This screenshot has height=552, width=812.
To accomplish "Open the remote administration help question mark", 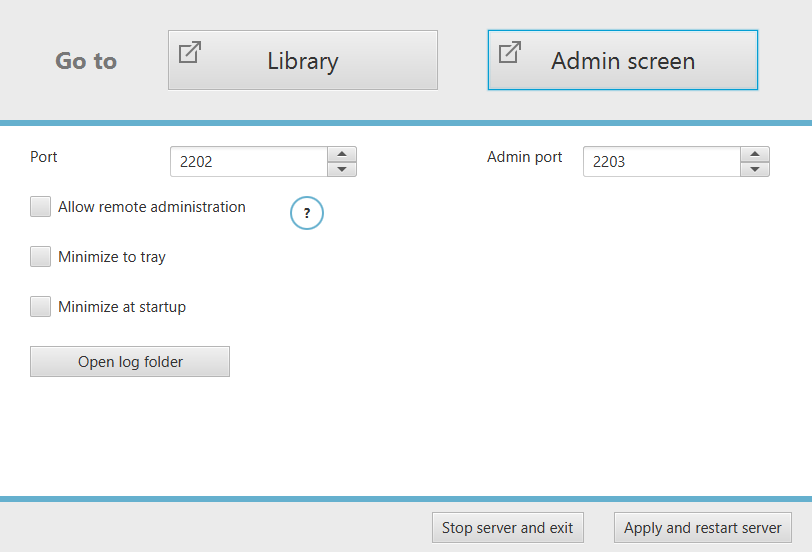I will pyautogui.click(x=307, y=213).
